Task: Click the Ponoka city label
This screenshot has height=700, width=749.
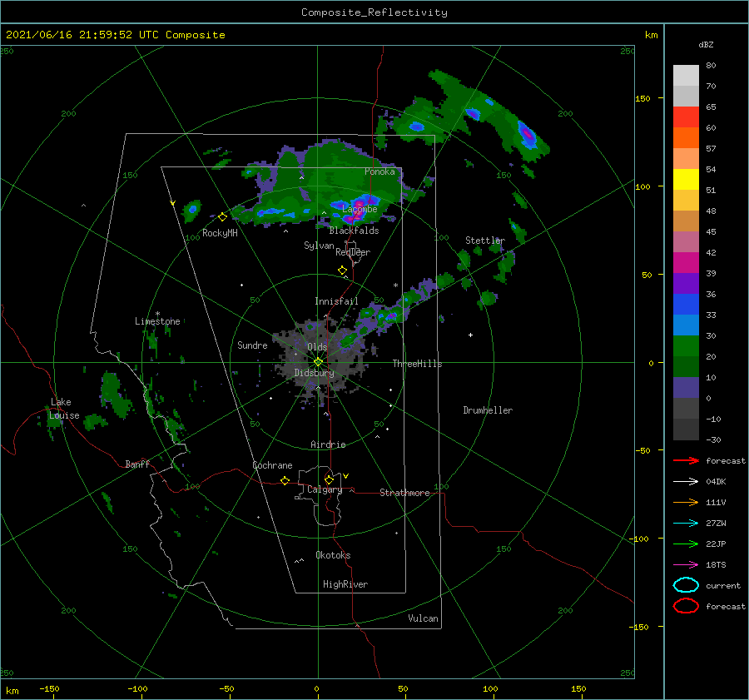Action: click(379, 171)
